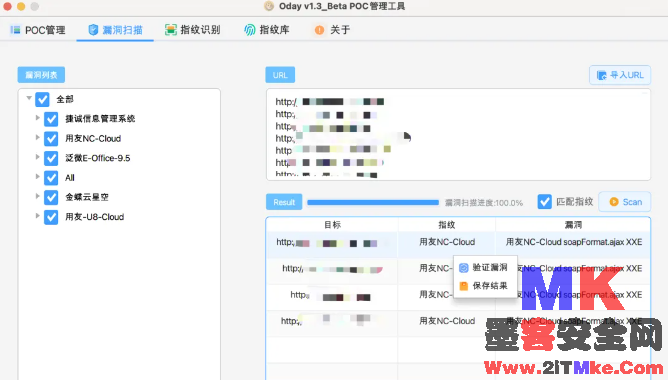Open the 关于 tab
Viewport: 668px width, 380px height.
coord(332,30)
